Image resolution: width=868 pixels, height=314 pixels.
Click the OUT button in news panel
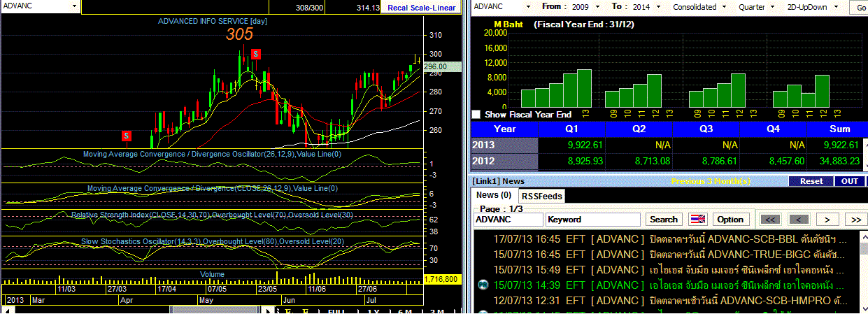pyautogui.click(x=850, y=181)
